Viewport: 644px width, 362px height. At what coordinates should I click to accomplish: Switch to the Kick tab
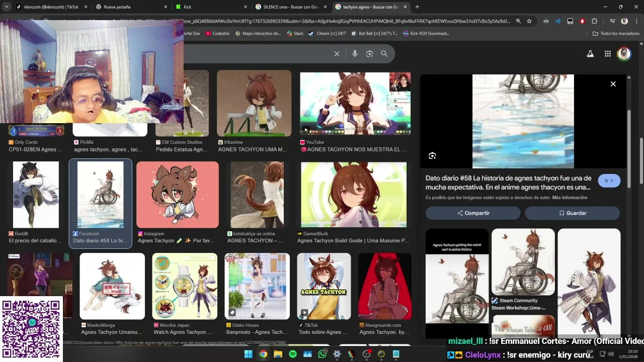[211, 7]
